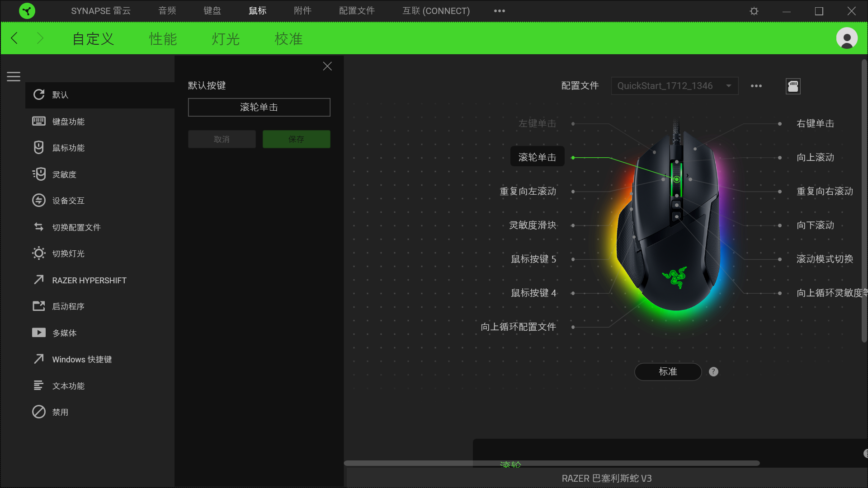This screenshot has width=868, height=488.
Task: Open the onboard memory profile icon
Action: [x=793, y=86]
